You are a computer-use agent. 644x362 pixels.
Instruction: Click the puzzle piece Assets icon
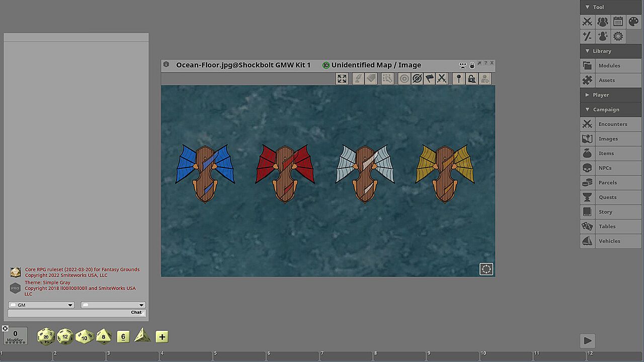tap(587, 80)
